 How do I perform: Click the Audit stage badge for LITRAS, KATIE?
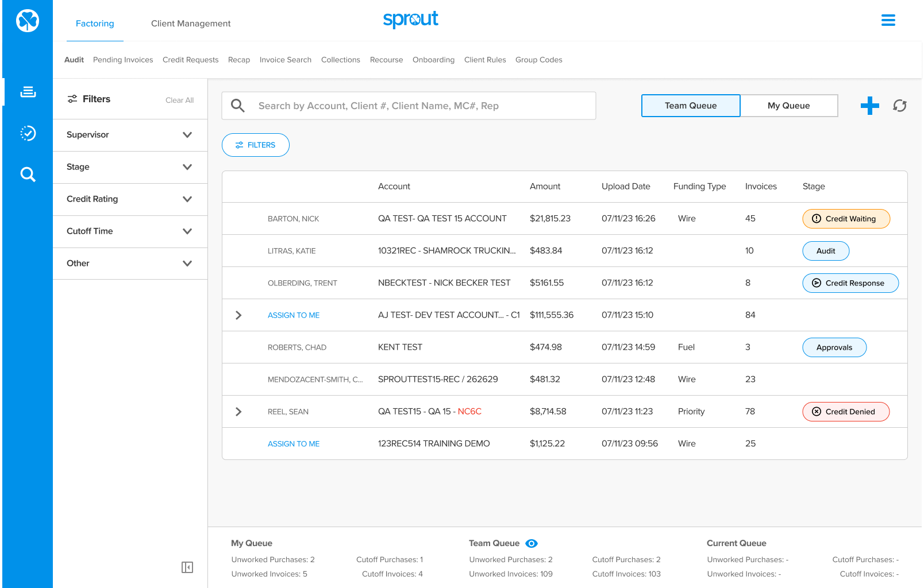[826, 251]
